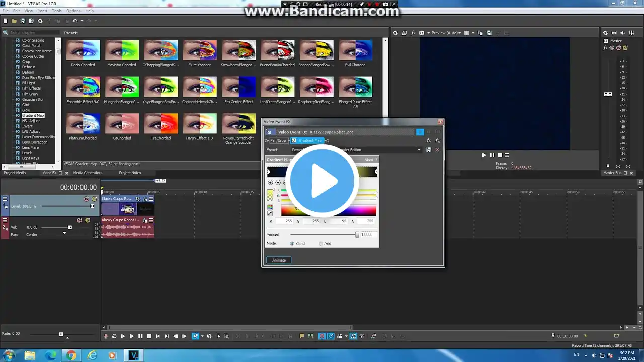
Task: Click Play From Start in the timeline transport
Action: point(123,336)
